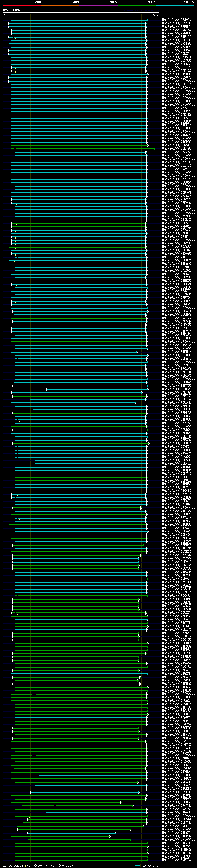
Task: Select the query name AV390926
Action: coord(11,10)
